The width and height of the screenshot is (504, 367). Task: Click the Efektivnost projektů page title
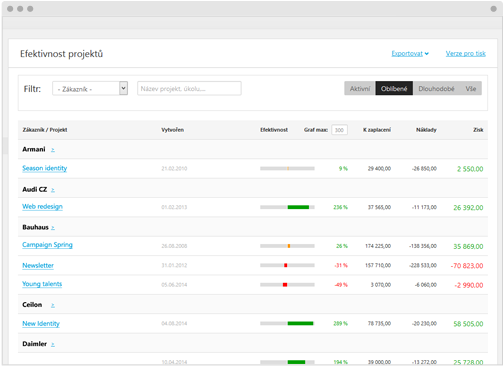61,54
